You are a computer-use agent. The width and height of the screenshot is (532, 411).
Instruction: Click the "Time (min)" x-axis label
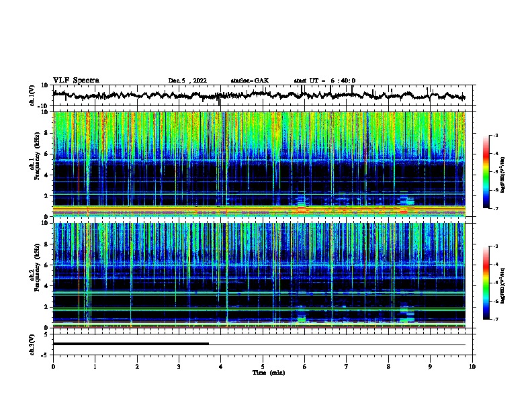point(269,373)
